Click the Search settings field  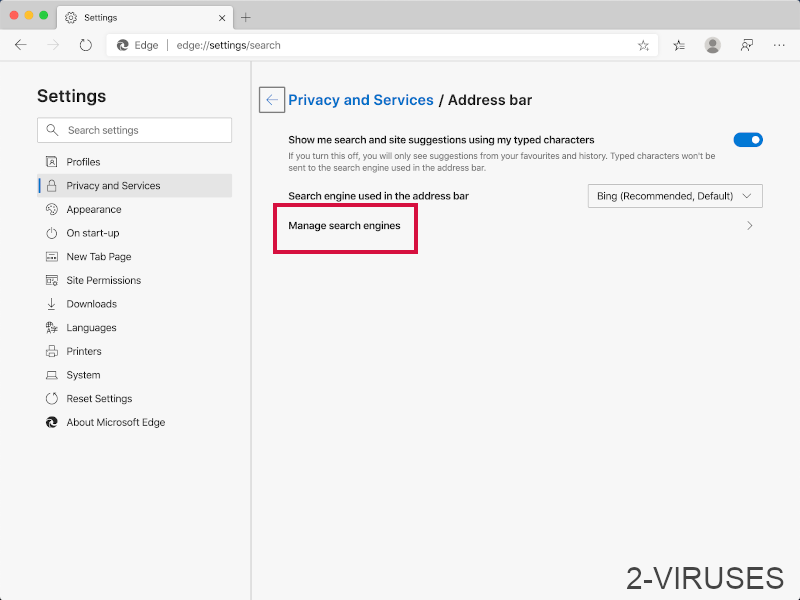click(135, 130)
